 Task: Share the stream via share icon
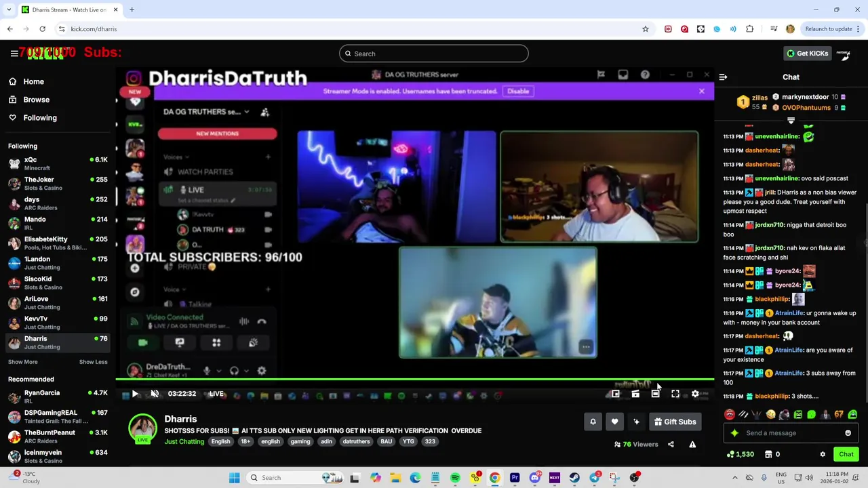coord(671,445)
